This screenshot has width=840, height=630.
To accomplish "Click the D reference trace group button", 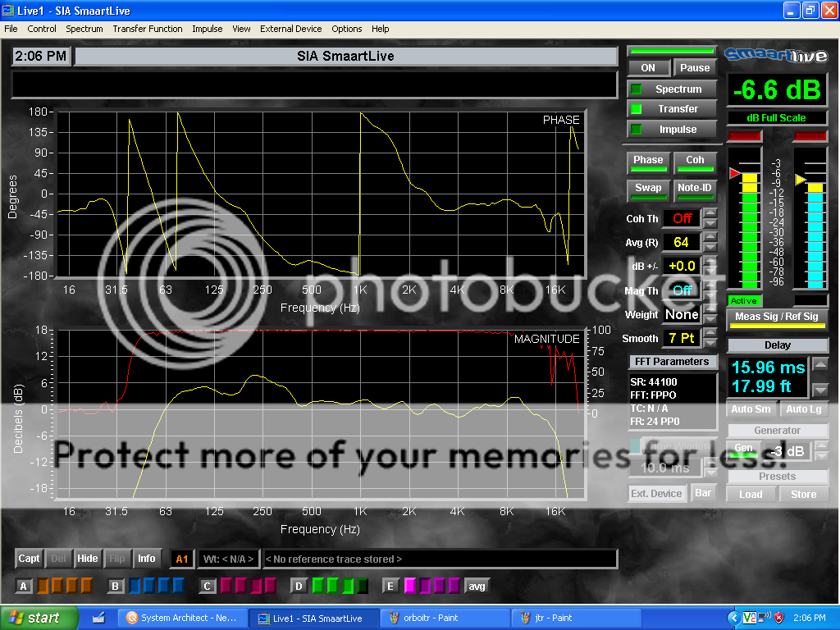I will click(x=299, y=586).
